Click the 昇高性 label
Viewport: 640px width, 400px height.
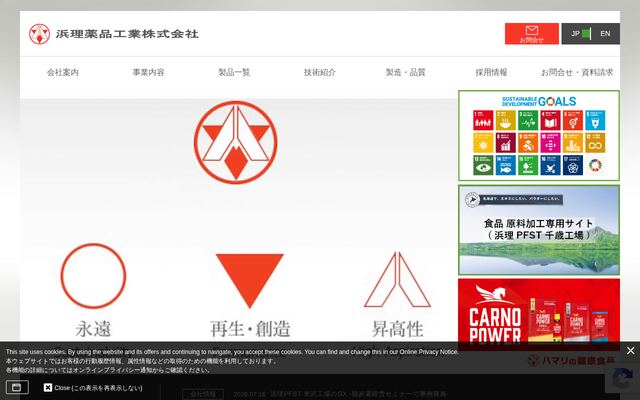[x=397, y=329]
